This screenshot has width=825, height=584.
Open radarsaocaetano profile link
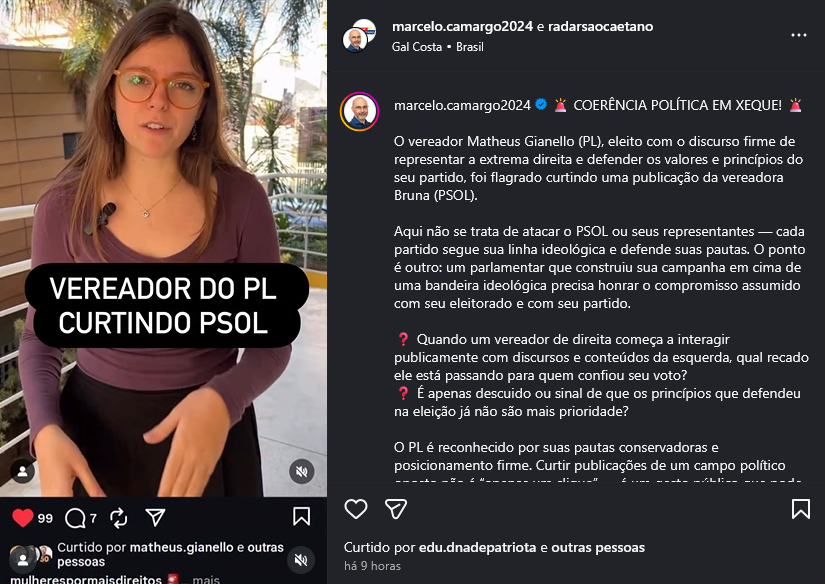coord(600,26)
